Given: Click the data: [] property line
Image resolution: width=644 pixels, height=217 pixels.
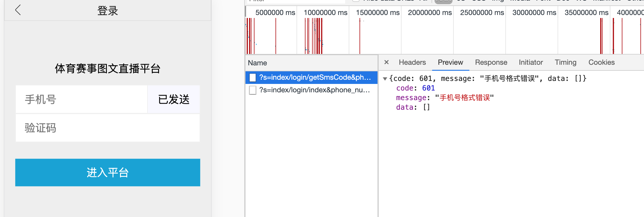Looking at the screenshot, I should (x=413, y=107).
